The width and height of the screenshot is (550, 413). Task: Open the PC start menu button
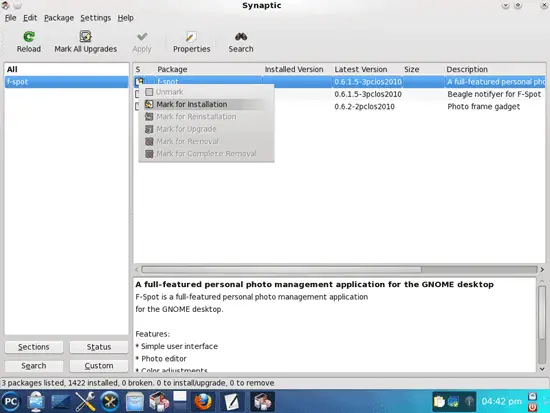pyautogui.click(x=11, y=401)
